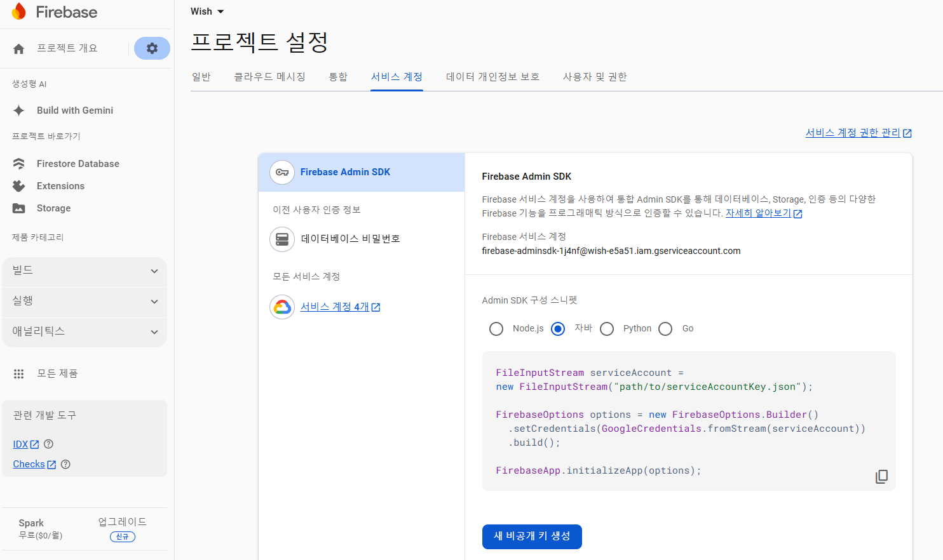Image resolution: width=943 pixels, height=560 pixels.
Task: Select Firebase Admin SDK in list
Action: coord(362,172)
